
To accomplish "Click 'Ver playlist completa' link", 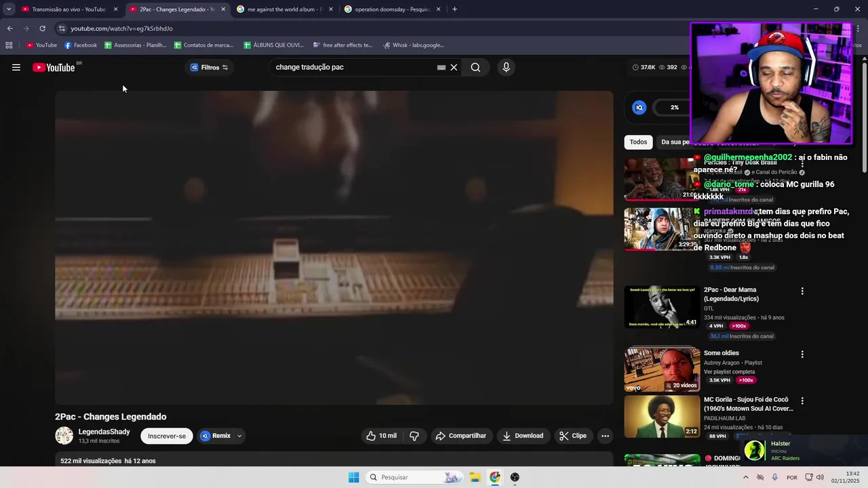I will point(729,371).
